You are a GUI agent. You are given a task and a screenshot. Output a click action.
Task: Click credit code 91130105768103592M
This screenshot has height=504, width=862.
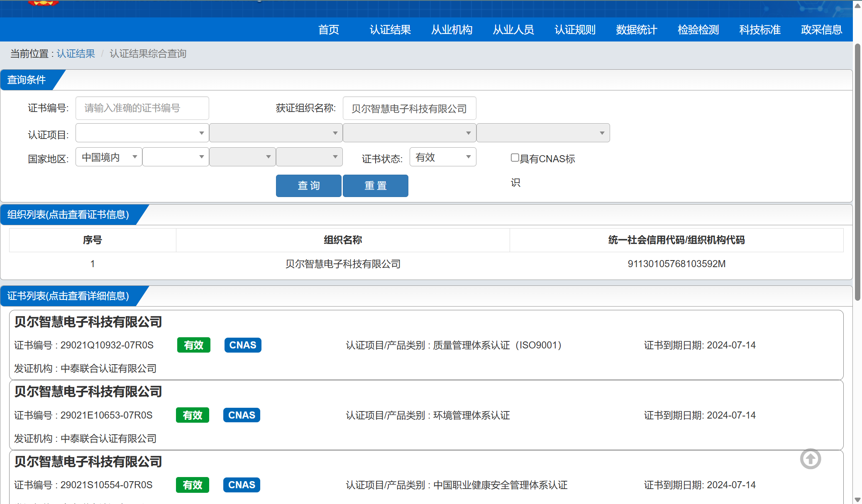[676, 264]
